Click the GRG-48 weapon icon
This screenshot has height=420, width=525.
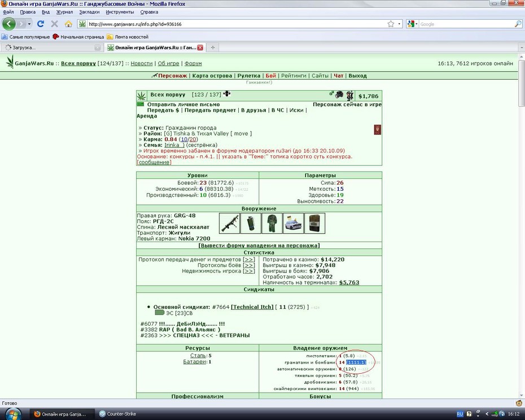pos(230,224)
